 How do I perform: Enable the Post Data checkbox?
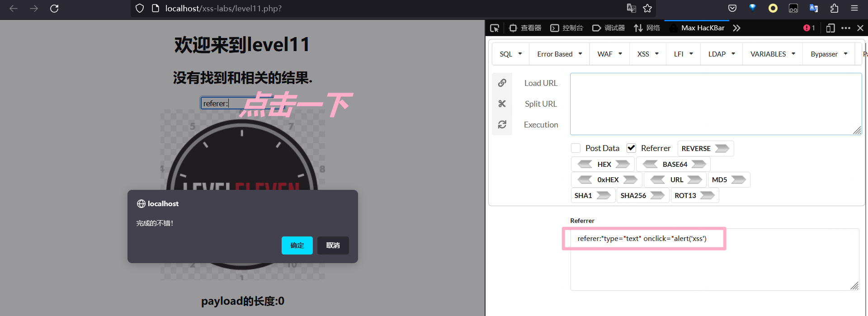(576, 148)
